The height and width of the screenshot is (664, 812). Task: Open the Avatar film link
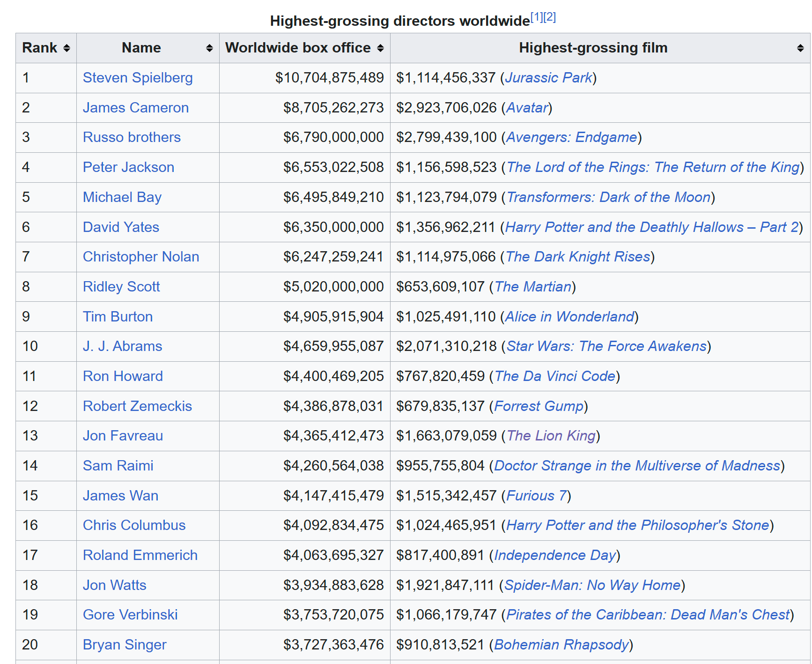(527, 108)
